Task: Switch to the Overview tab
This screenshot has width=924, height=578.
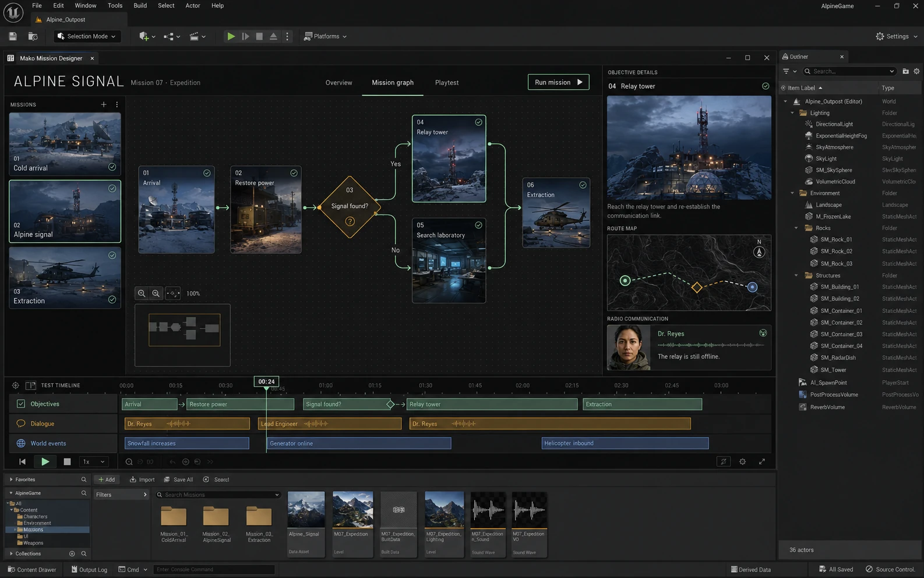Action: (338, 83)
